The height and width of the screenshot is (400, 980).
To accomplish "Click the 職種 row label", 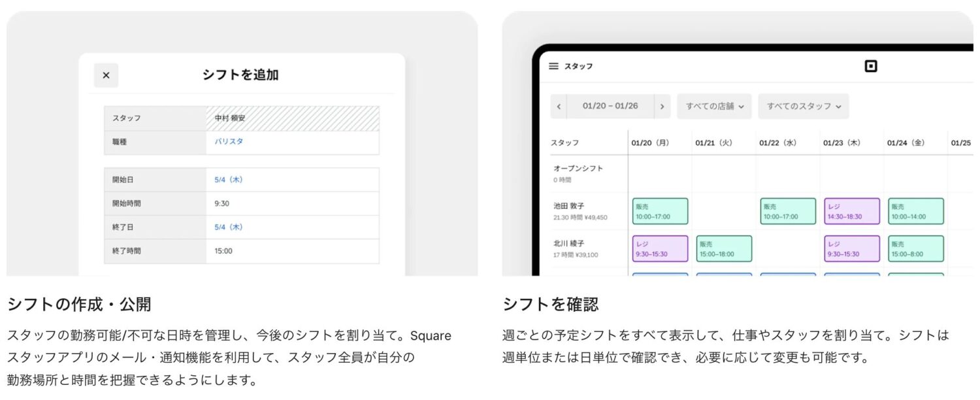I will (x=120, y=142).
